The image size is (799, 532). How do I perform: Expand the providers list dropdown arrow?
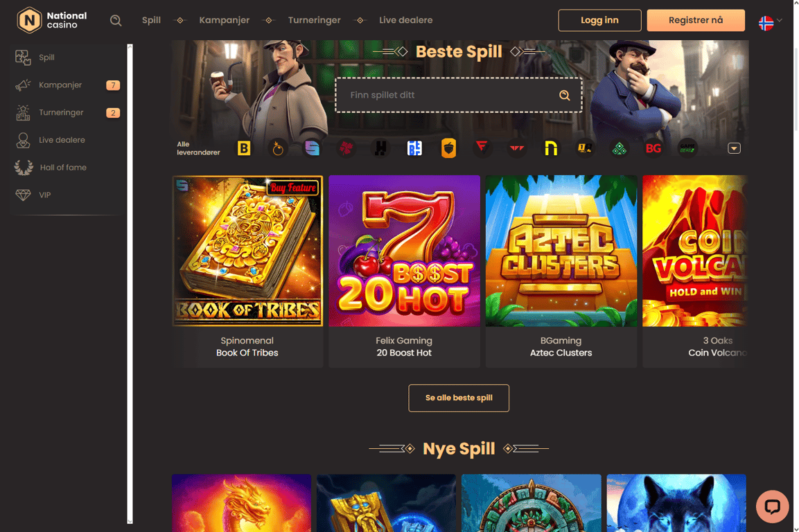[x=734, y=148]
